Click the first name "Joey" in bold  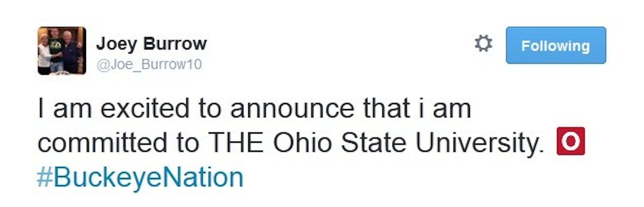(x=116, y=43)
